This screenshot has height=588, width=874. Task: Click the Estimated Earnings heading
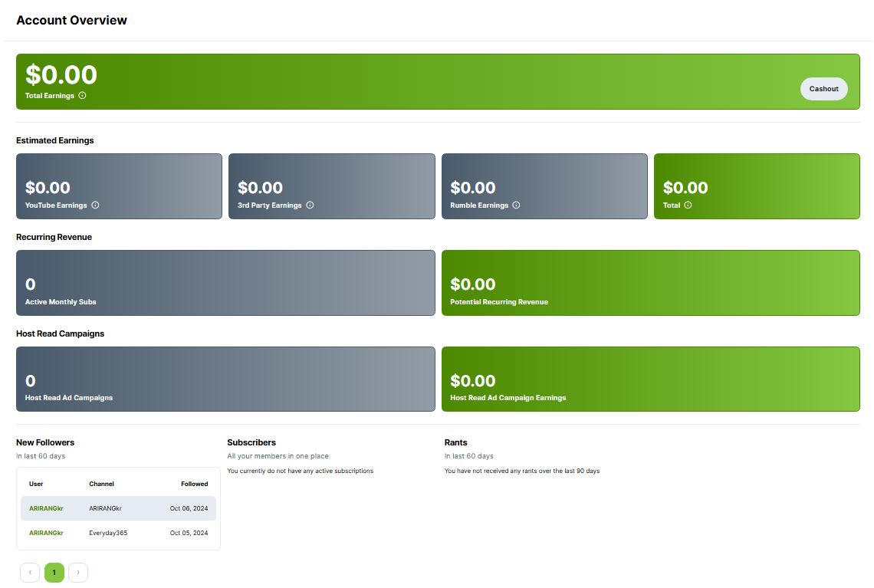(x=54, y=140)
